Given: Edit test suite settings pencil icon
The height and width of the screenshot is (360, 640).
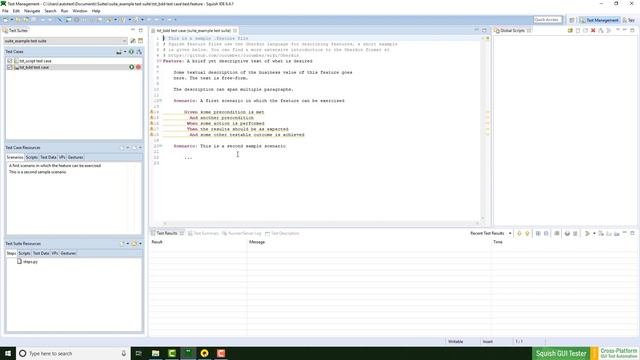Looking at the screenshot, I should pyautogui.click(x=133, y=41).
